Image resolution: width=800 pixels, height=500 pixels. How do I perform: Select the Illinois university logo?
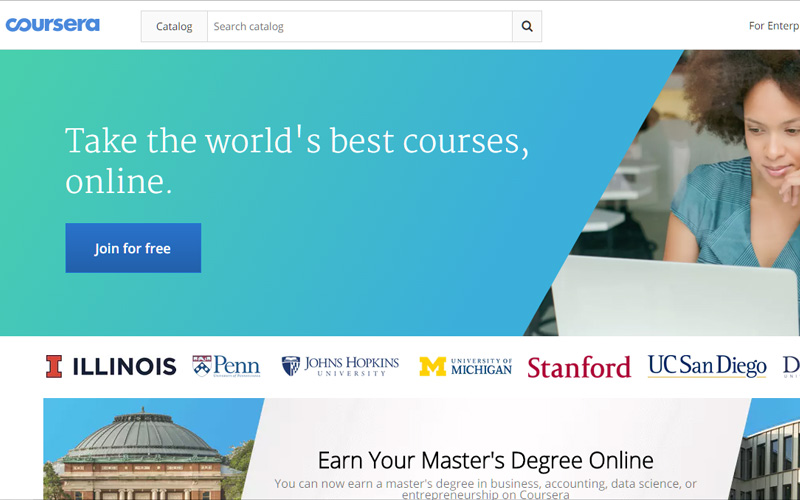111,366
